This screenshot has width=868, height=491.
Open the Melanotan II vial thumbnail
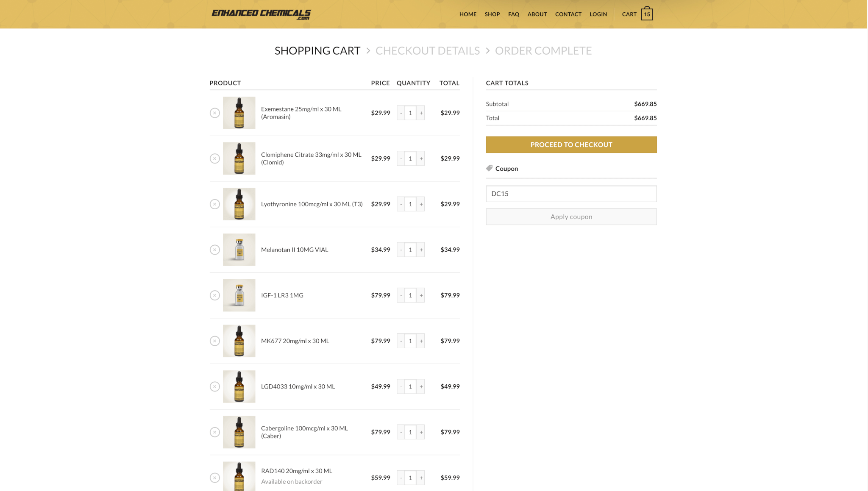tap(239, 250)
